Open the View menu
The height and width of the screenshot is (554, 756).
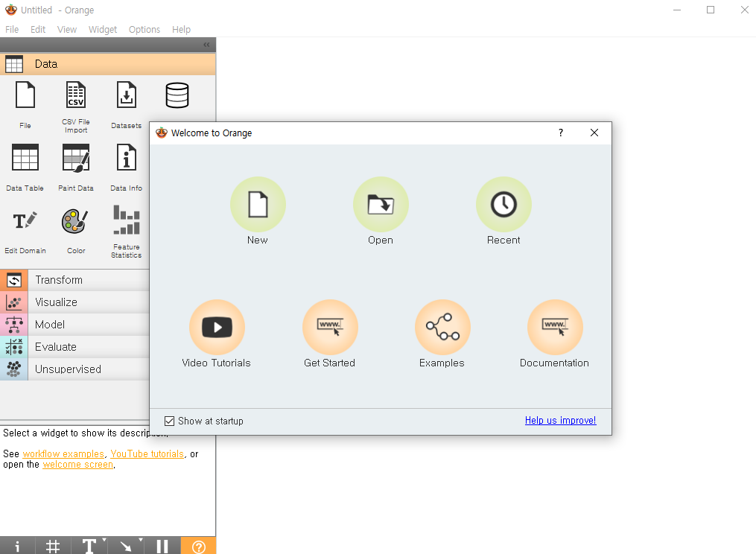point(67,29)
